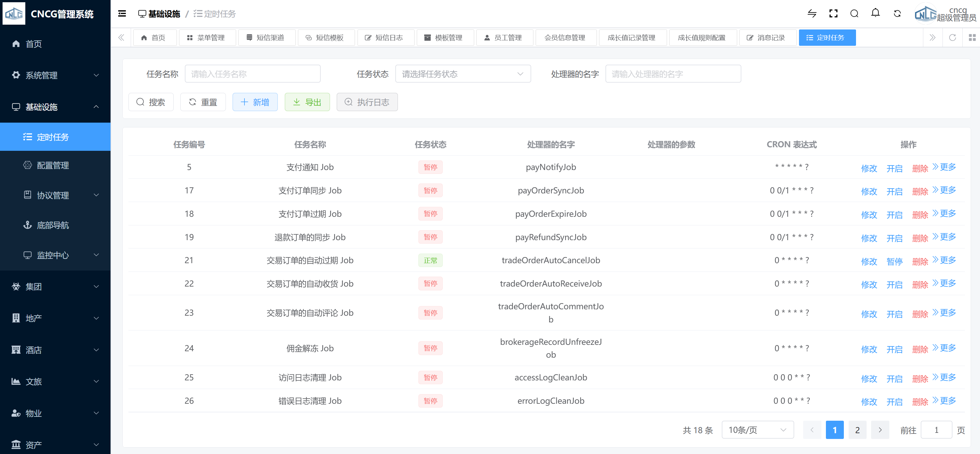980x454 pixels.
Task: Click the fullscreen toggle icon in header
Action: pyautogui.click(x=833, y=14)
